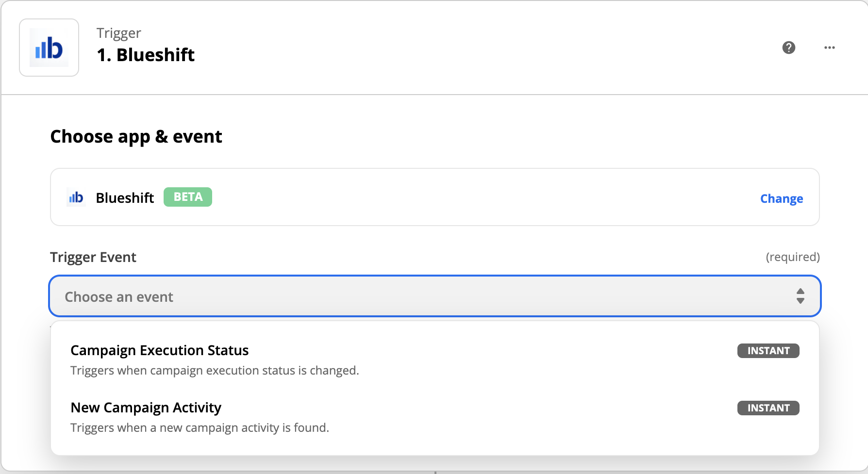Click INSTANT badge for Campaign Execution Status

click(768, 351)
